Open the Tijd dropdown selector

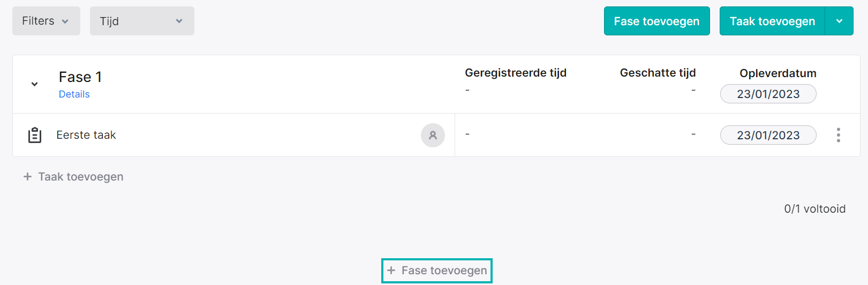tap(142, 21)
